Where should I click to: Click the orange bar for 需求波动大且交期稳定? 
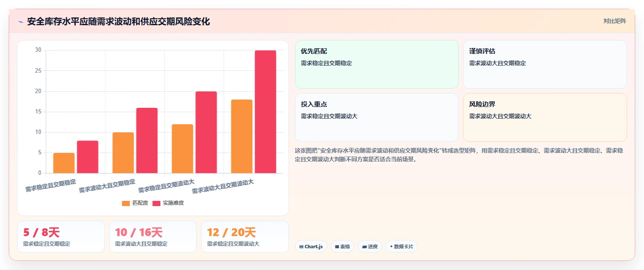(x=123, y=153)
